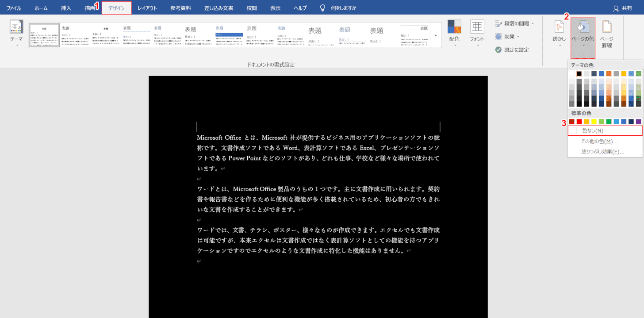Pick purple in standard colors
644x318 pixels.
click(639, 122)
